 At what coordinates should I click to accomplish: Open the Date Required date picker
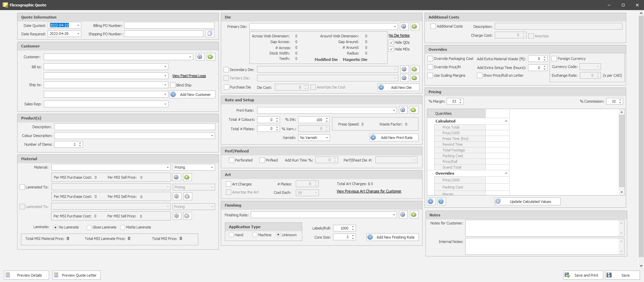tap(78, 34)
